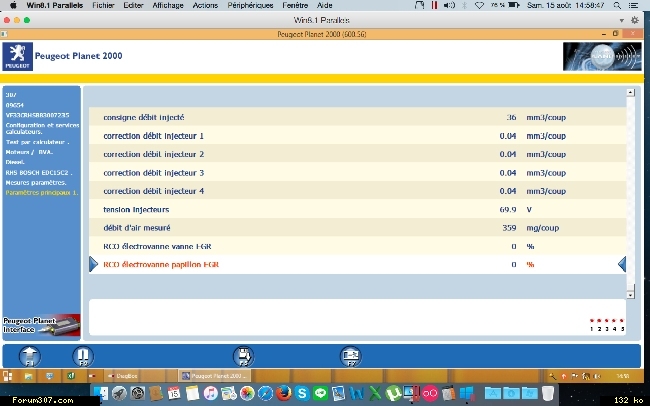The height and width of the screenshot is (406, 650).
Task: Select 'débit d'air mesuré' row
Action: coord(357,228)
